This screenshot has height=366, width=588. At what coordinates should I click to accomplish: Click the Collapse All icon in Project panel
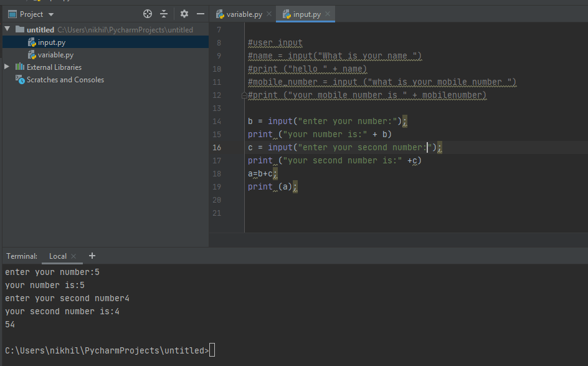(164, 14)
